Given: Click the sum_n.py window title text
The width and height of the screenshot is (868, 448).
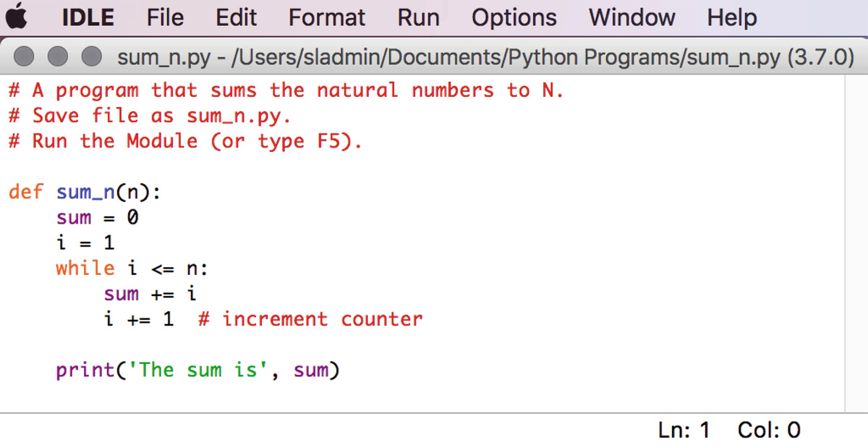Looking at the screenshot, I should (x=485, y=56).
